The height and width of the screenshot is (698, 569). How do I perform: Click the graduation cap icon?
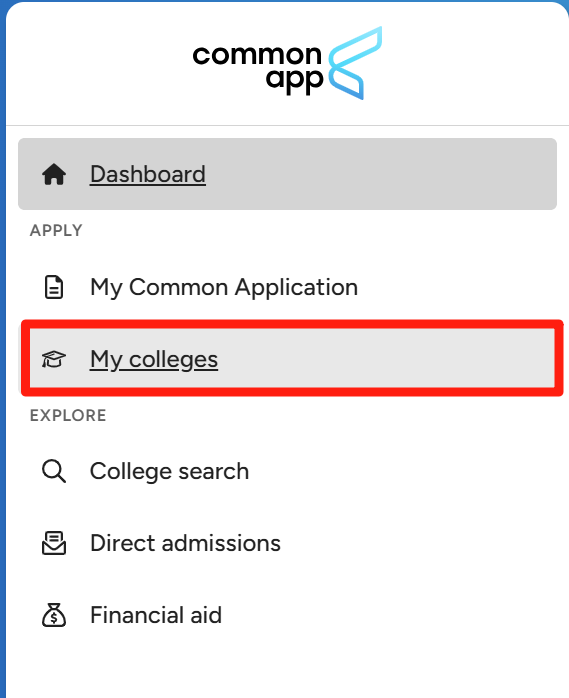point(54,359)
